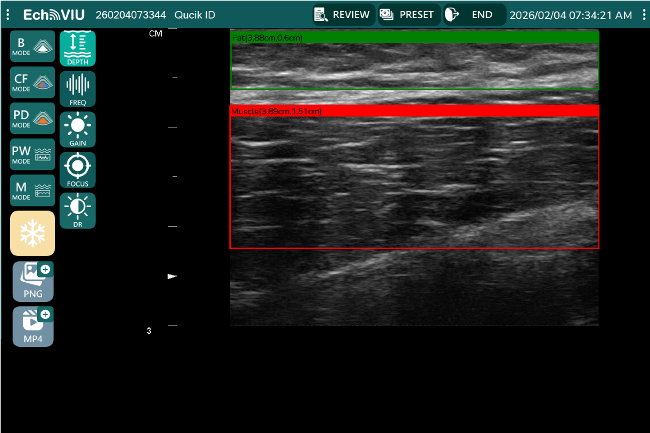Open the Focus setting
Viewport: 650px width, 433px height.
point(78,170)
